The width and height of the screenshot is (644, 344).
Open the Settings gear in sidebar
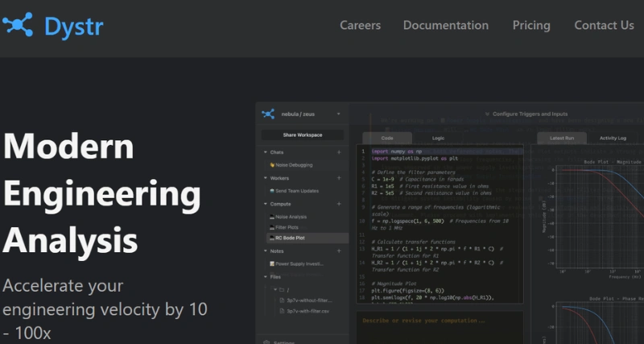point(267,341)
